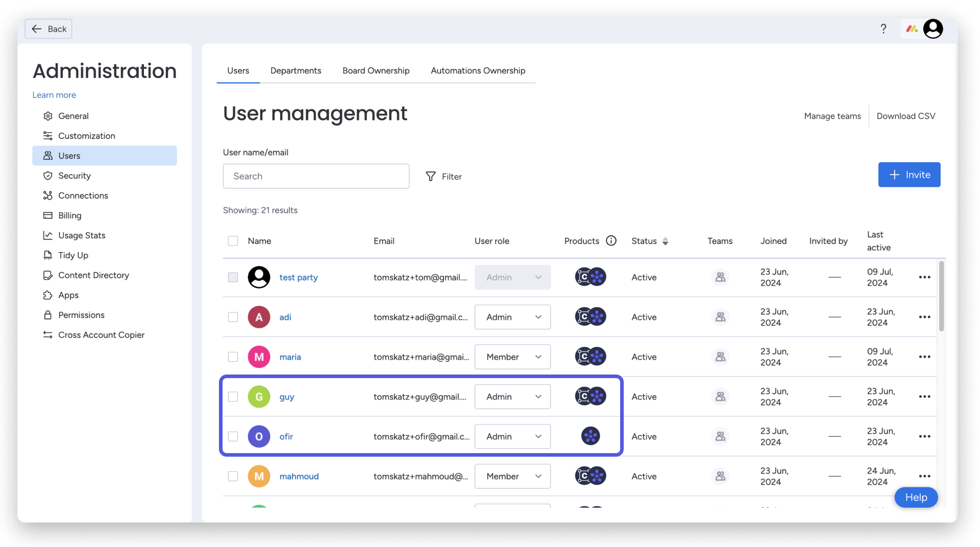980x547 pixels.
Task: Check the box for guy
Action: tap(233, 396)
